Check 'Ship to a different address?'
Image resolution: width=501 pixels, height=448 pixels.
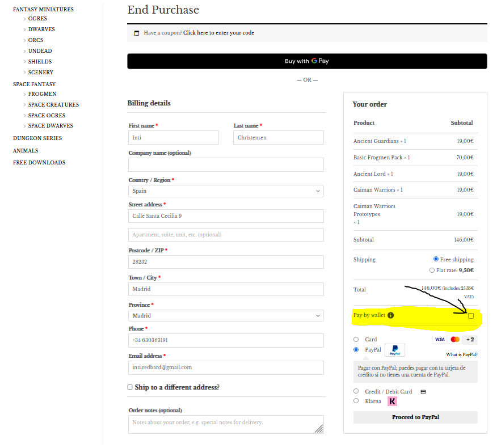click(130, 387)
